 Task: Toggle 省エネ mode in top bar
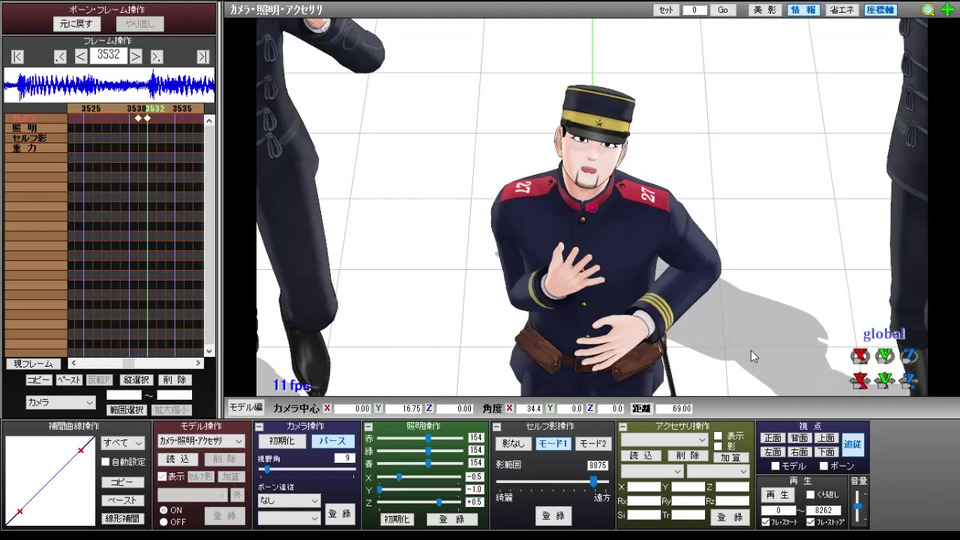coord(842,10)
